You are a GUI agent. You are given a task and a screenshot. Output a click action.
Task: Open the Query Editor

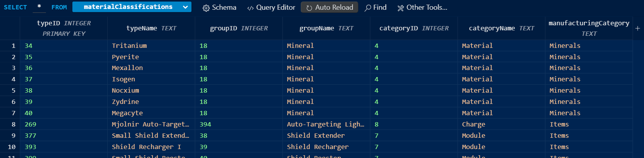pos(275,7)
